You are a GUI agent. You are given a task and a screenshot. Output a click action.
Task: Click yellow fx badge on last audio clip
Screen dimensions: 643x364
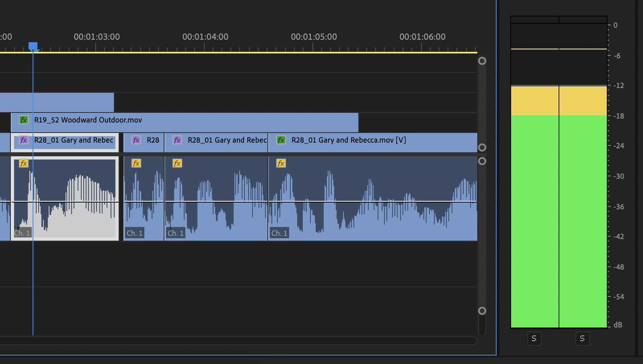pos(281,164)
